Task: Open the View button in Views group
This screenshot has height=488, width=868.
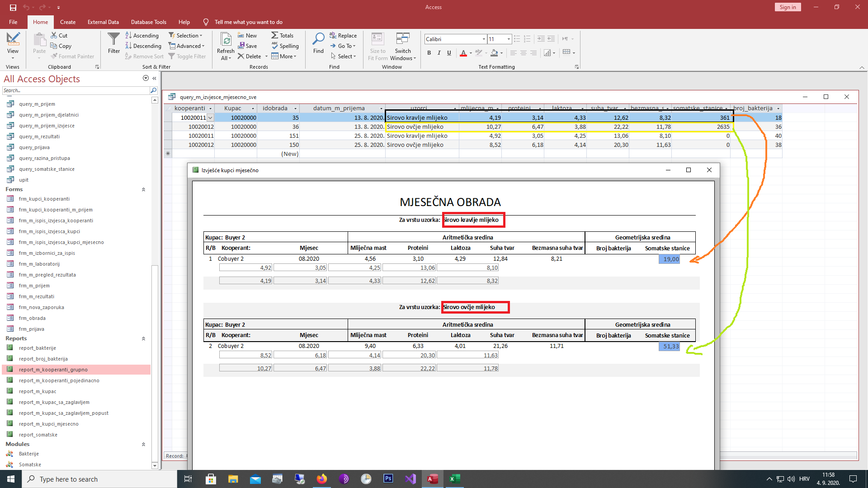Action: point(13,46)
